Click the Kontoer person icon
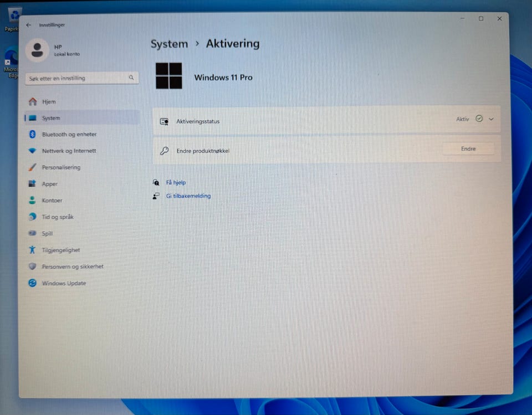 click(x=32, y=200)
